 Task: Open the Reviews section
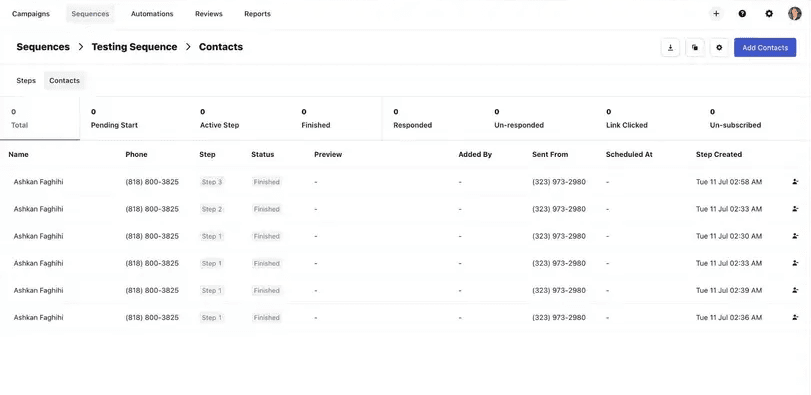tap(209, 14)
